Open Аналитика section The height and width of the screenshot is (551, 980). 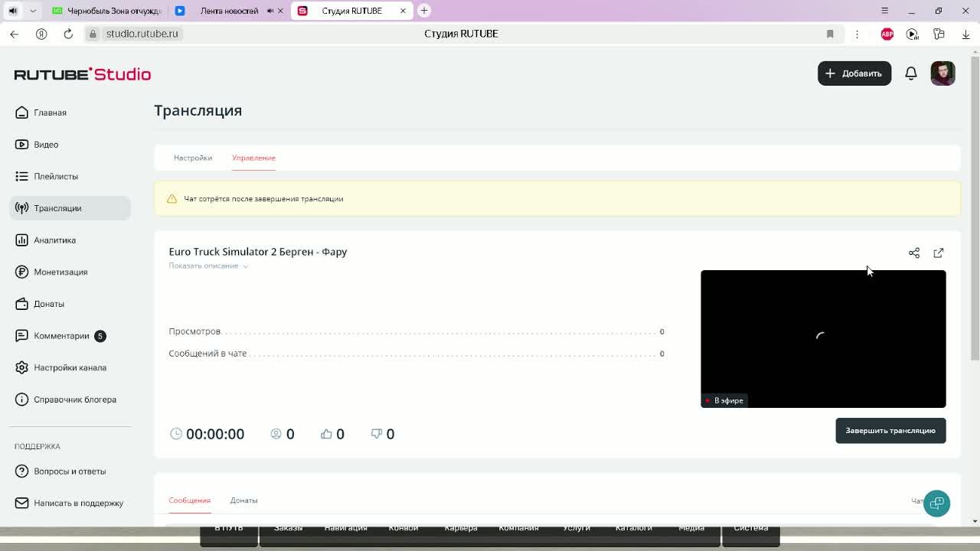(70, 240)
